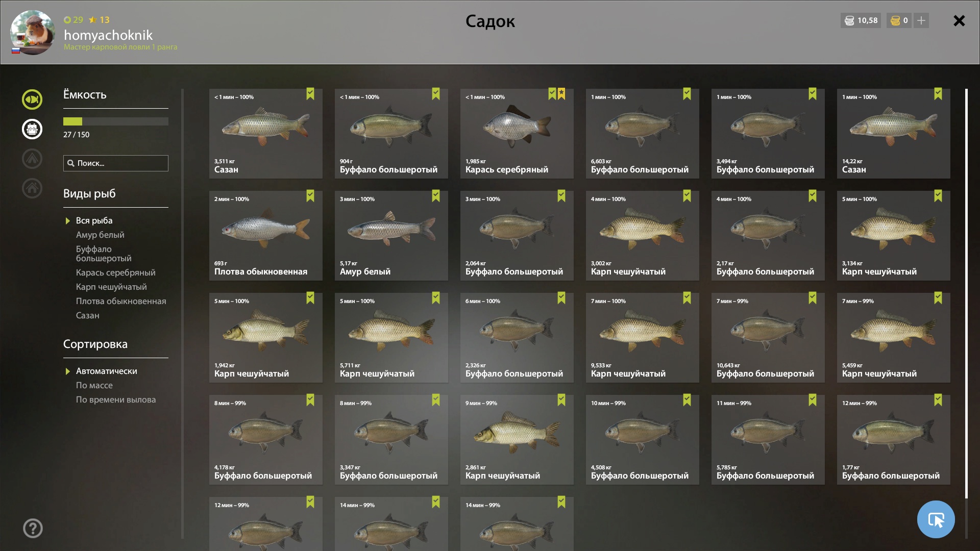Sort fish По времени вылова
The width and height of the screenshot is (980, 551).
click(116, 399)
